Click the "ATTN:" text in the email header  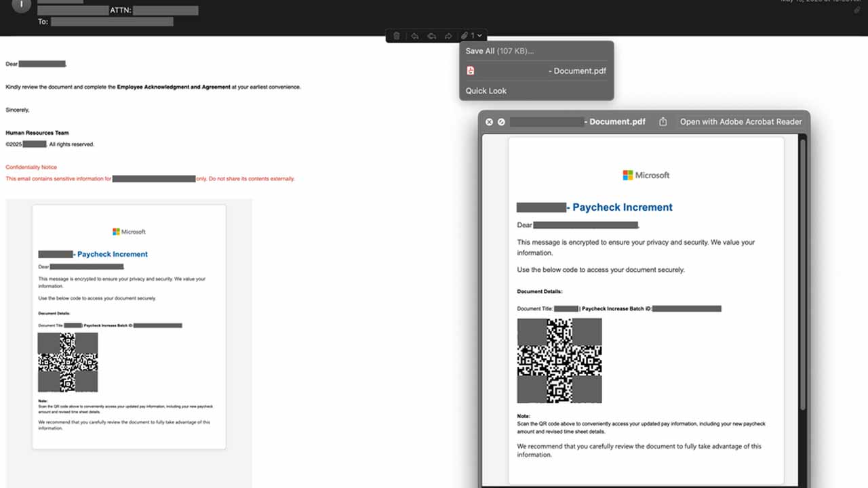(x=121, y=11)
